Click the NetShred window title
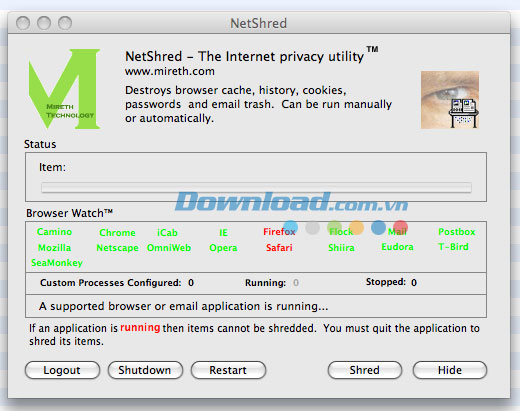520x411 pixels. (x=258, y=23)
